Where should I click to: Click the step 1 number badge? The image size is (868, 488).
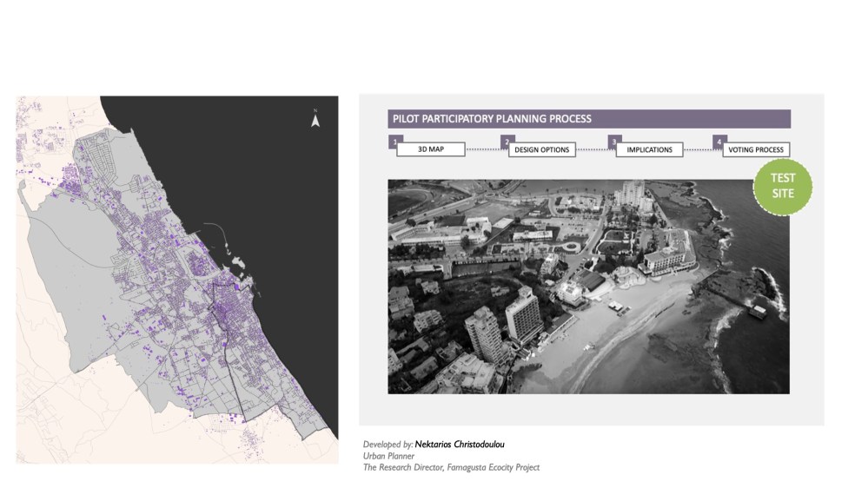tap(394, 141)
